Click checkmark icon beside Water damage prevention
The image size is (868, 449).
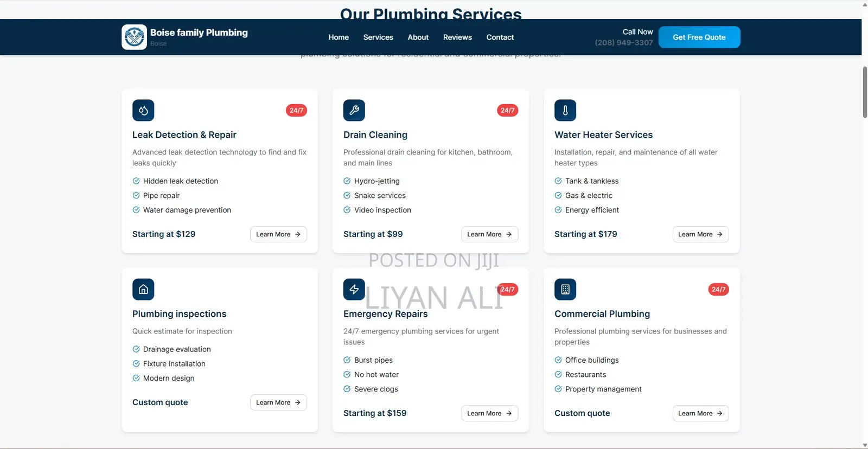pyautogui.click(x=136, y=210)
